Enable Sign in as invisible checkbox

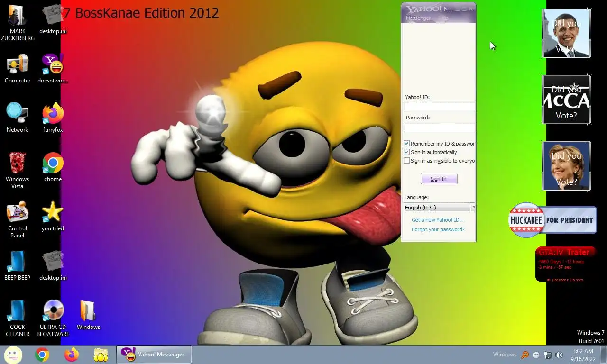pos(406,161)
